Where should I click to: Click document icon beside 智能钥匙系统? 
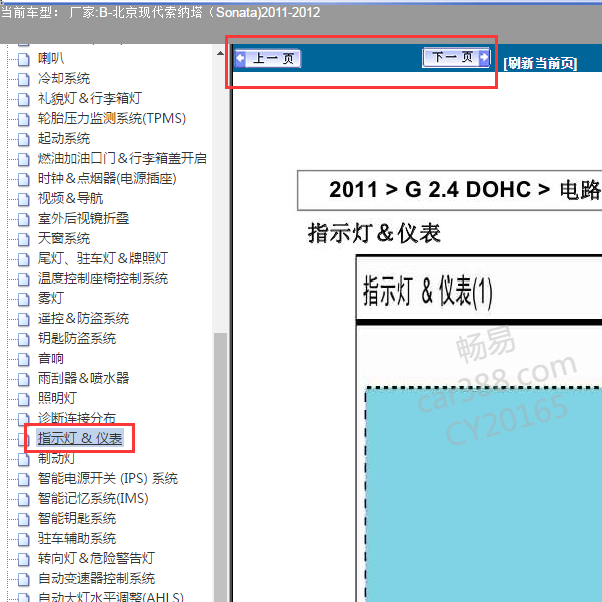click(24, 519)
